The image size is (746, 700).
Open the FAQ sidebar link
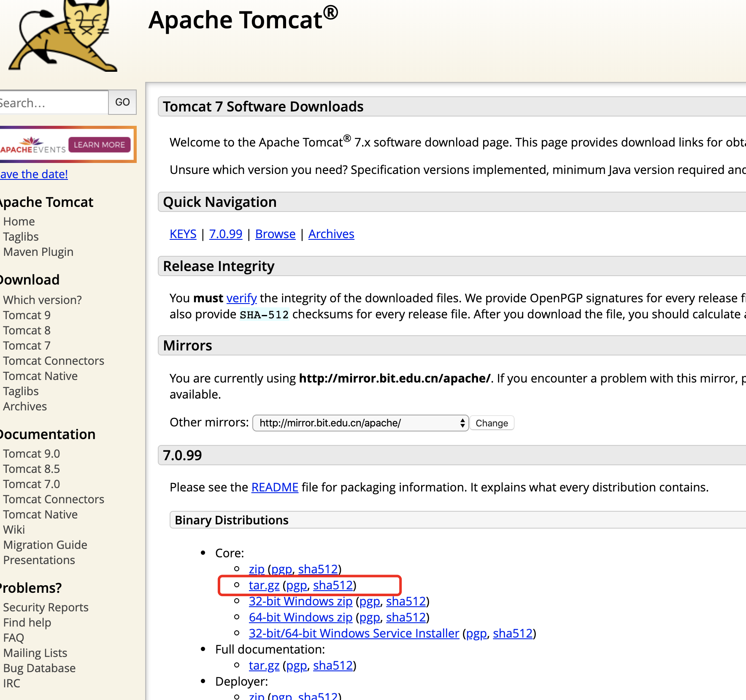14,638
